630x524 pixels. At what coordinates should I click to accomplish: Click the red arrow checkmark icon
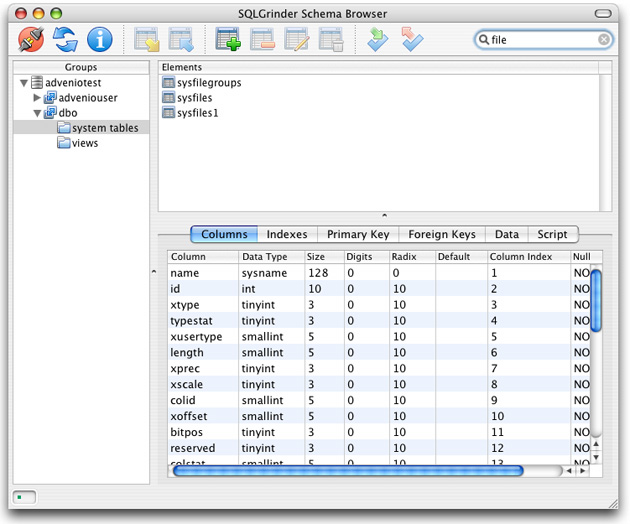click(x=412, y=39)
